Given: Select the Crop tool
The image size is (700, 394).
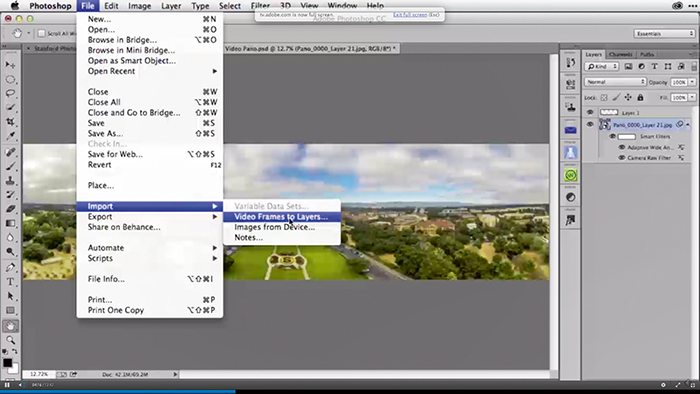Looking at the screenshot, I should 10,121.
